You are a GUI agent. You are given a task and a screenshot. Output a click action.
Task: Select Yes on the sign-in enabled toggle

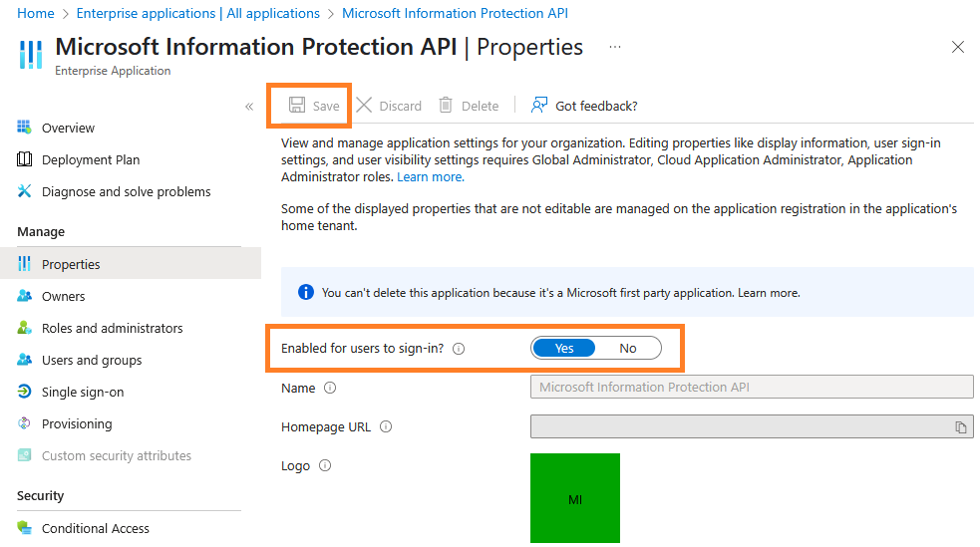[x=564, y=348]
